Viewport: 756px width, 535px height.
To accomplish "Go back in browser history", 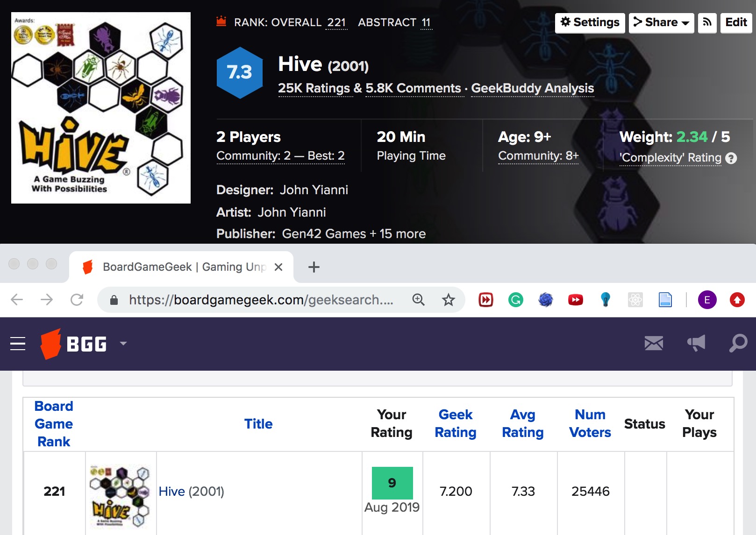I will (x=17, y=300).
